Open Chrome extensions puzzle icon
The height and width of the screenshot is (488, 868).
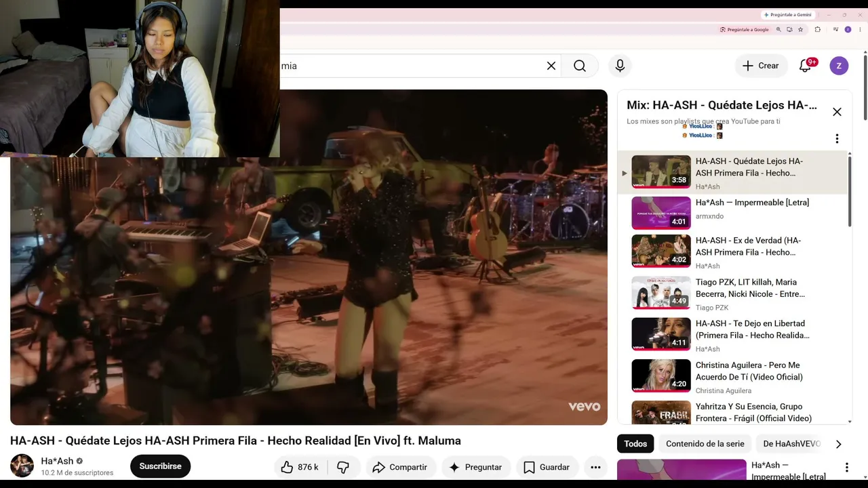tap(817, 30)
